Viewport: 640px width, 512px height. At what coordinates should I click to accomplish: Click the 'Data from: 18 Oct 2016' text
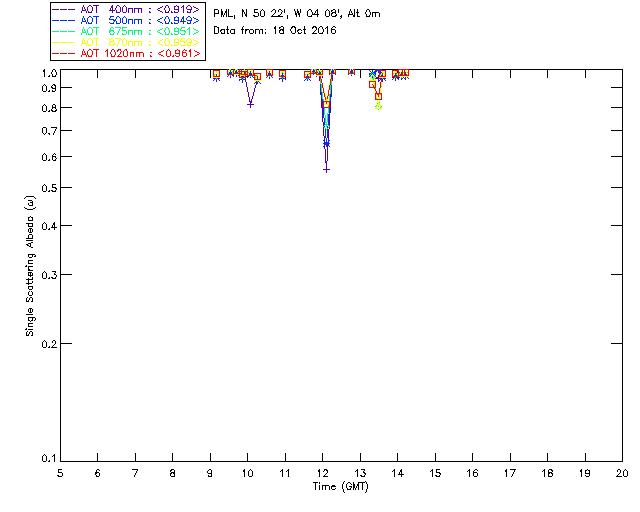click(x=275, y=30)
